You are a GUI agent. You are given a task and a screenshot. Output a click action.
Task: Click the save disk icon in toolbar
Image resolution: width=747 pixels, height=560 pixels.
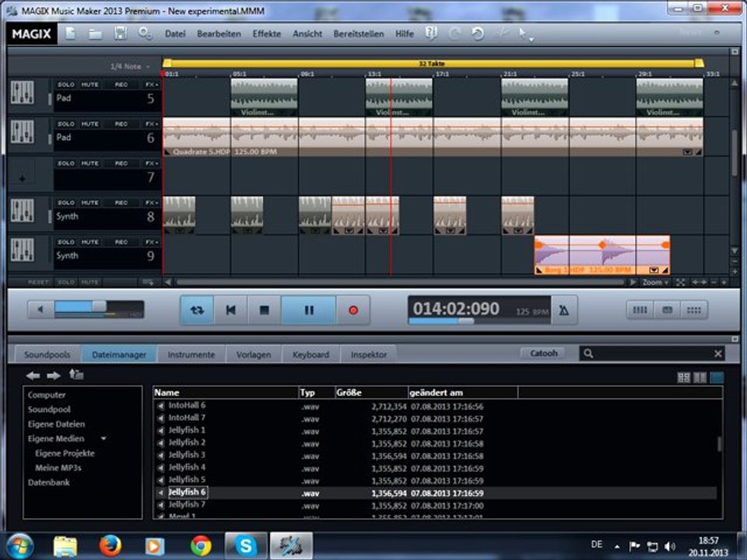point(121,33)
